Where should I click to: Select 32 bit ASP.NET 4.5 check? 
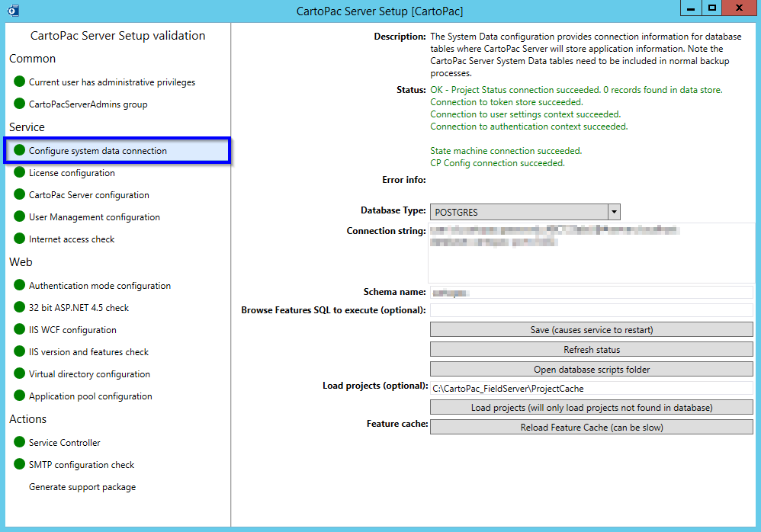79,307
